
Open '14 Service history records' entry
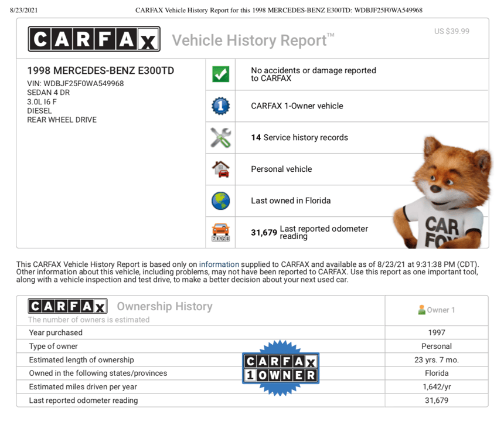coord(299,138)
